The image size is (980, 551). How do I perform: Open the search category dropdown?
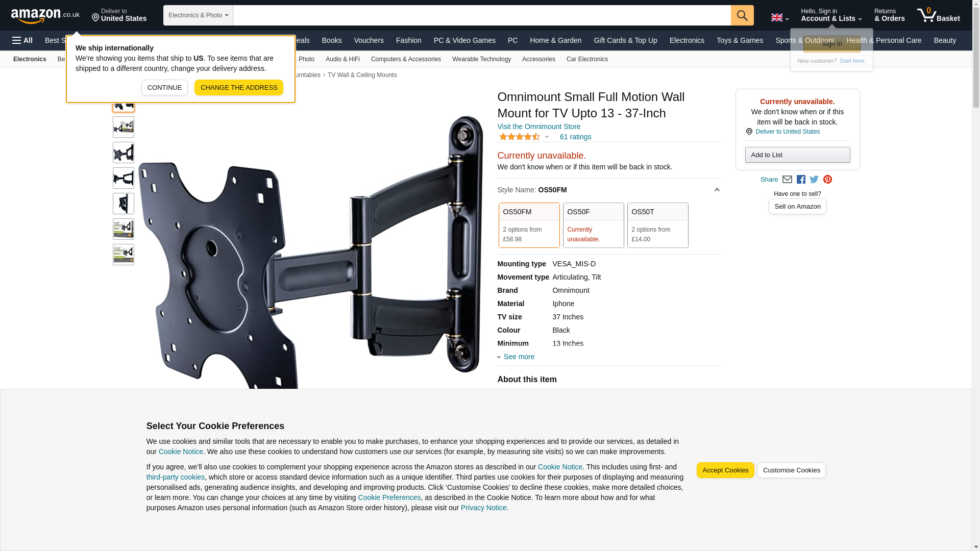[198, 15]
